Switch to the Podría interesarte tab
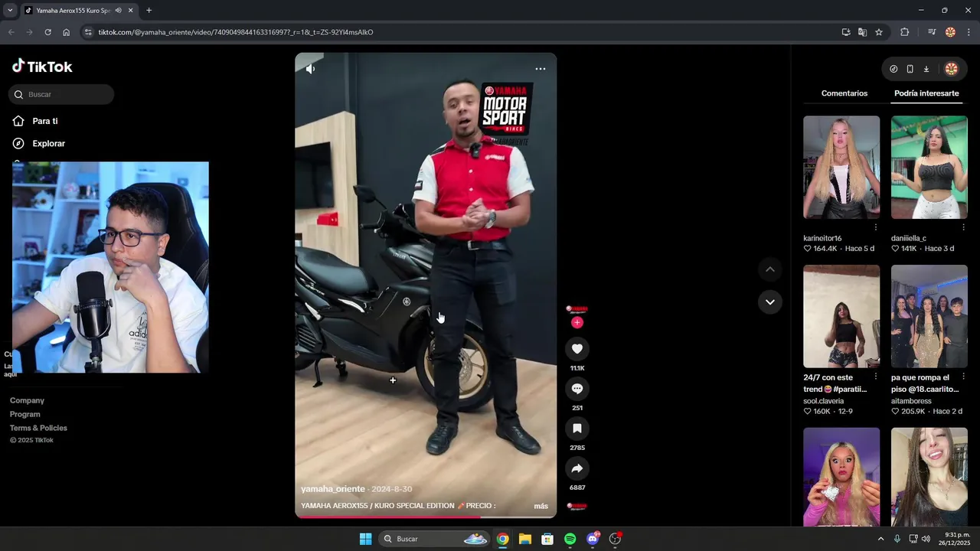Viewport: 980px width, 551px height. [926, 93]
